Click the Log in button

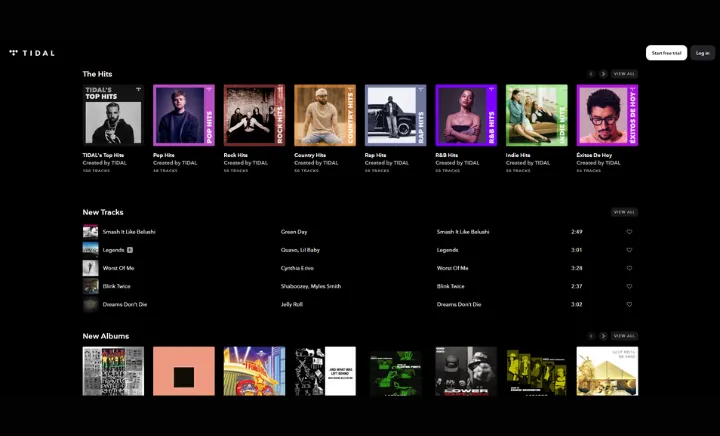(702, 53)
